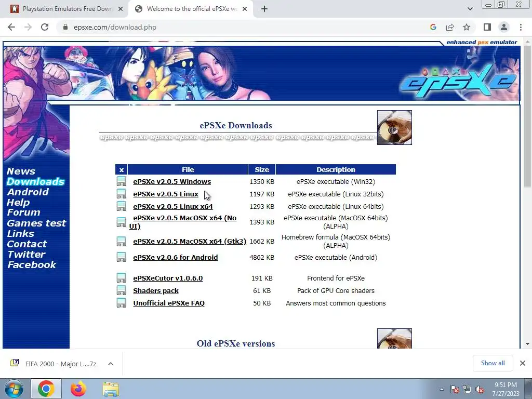Download ePSXe v2.0.5 Linux link
The width and height of the screenshot is (532, 399).
(166, 194)
